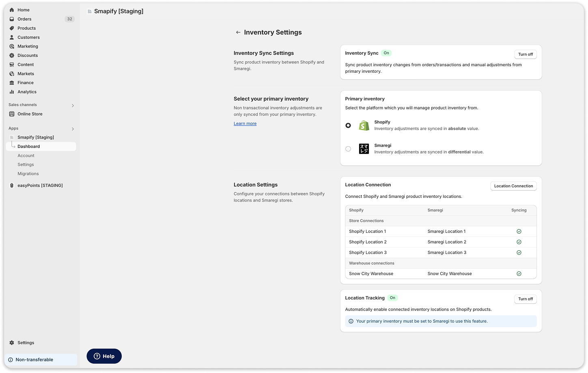
Task: Click the Markets globe icon
Action: 12,74
